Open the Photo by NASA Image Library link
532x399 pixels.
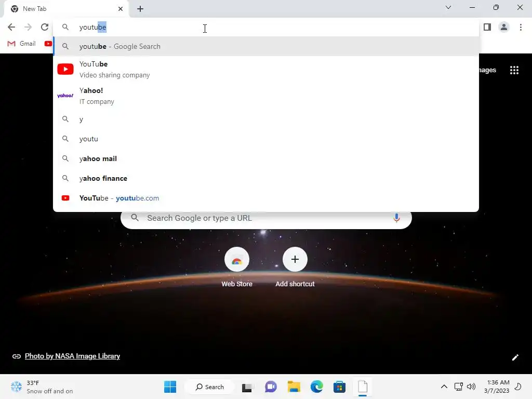(72, 356)
